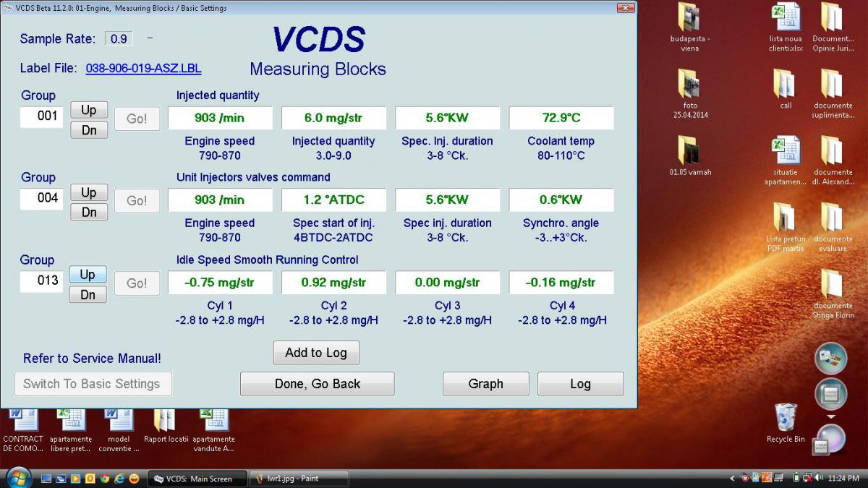This screenshot has width=868, height=488.
Task: Launch Internet Explorer from quick launch
Action: coord(119,479)
